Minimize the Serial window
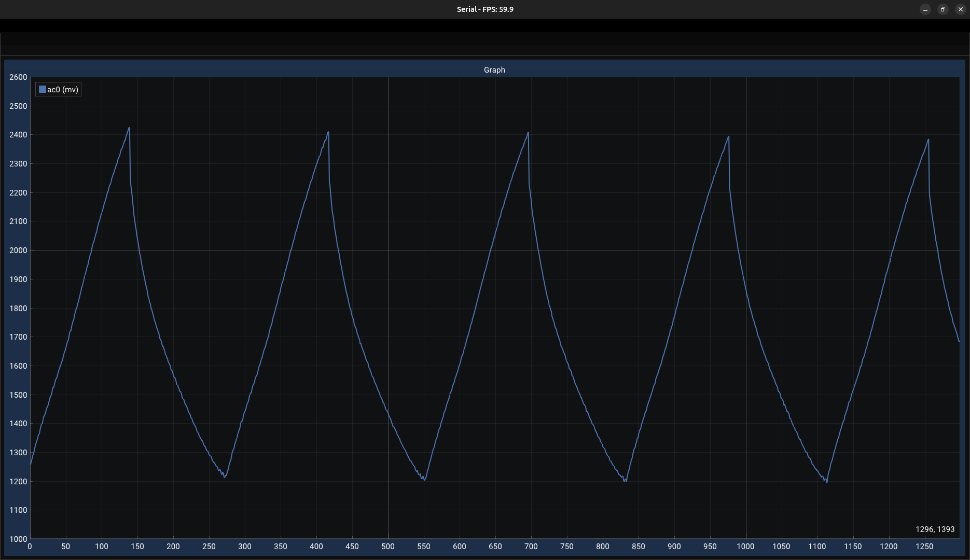The height and width of the screenshot is (560, 970). tap(925, 9)
